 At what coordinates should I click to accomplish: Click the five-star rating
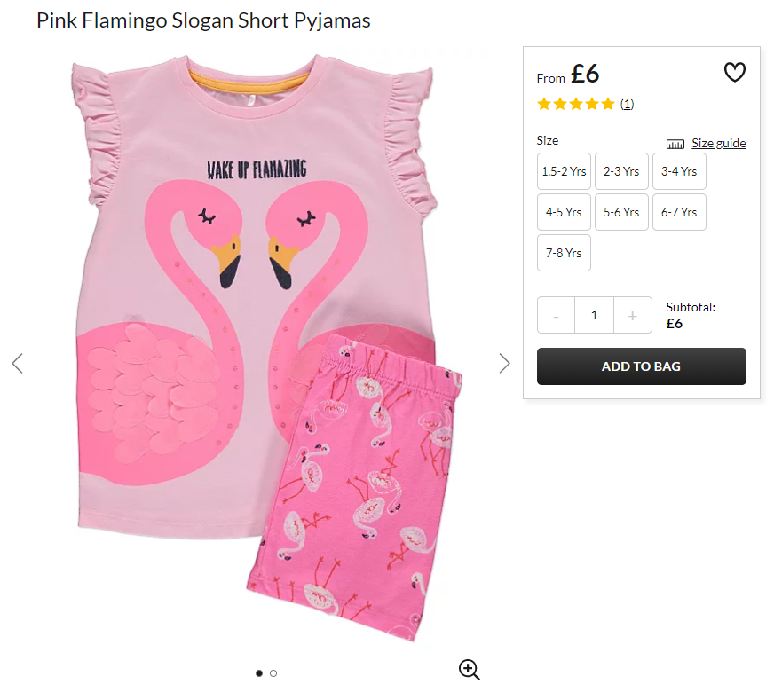tap(575, 104)
